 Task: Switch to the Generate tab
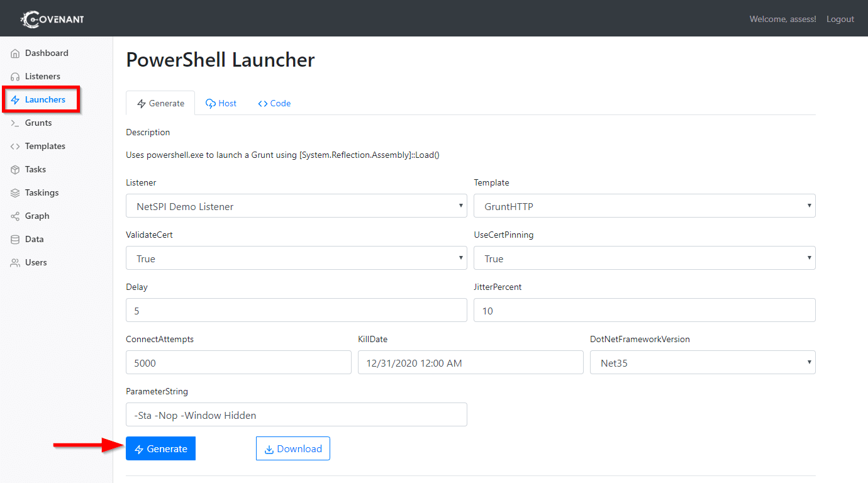[x=160, y=103]
